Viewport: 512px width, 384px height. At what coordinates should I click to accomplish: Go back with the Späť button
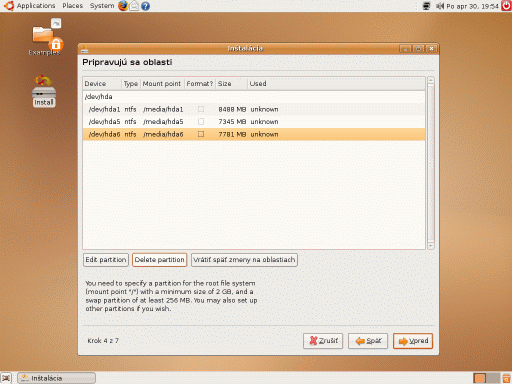tap(368, 341)
